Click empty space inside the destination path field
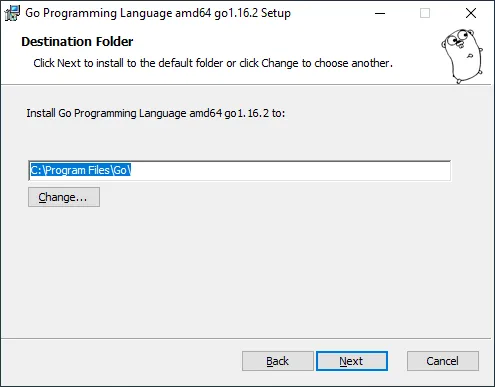The image size is (495, 387). coord(290,171)
